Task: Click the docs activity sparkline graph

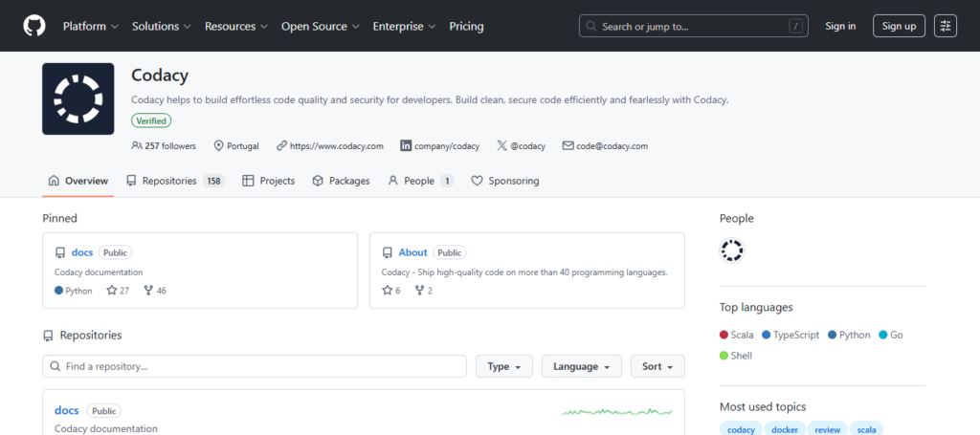Action: click(x=617, y=412)
